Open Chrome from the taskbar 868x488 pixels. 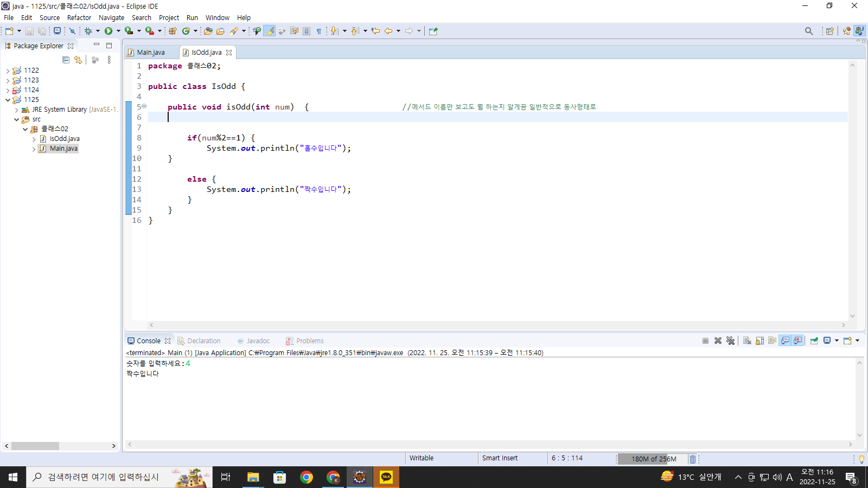[307, 477]
